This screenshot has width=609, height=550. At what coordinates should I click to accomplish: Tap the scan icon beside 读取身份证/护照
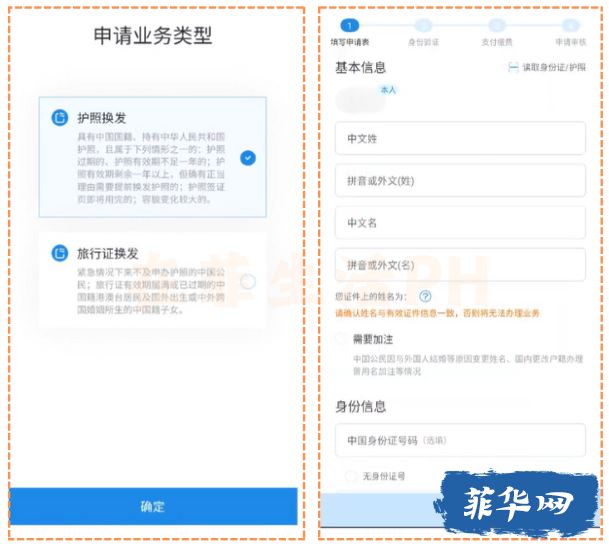[513, 68]
